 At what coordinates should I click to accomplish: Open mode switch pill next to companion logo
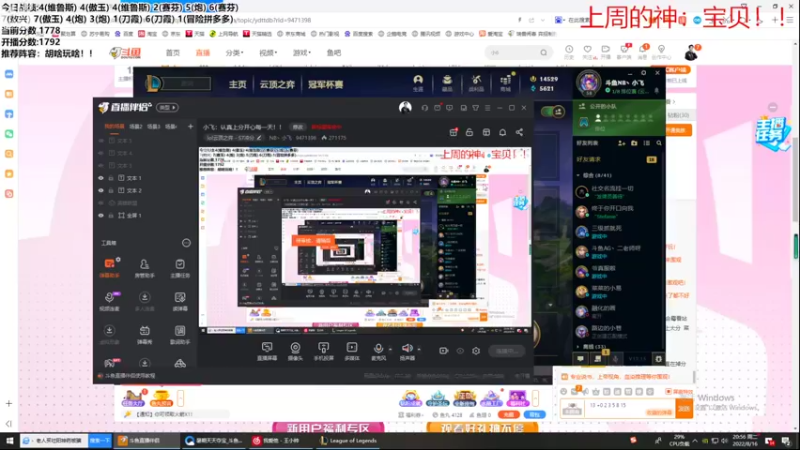pyautogui.click(x=167, y=108)
